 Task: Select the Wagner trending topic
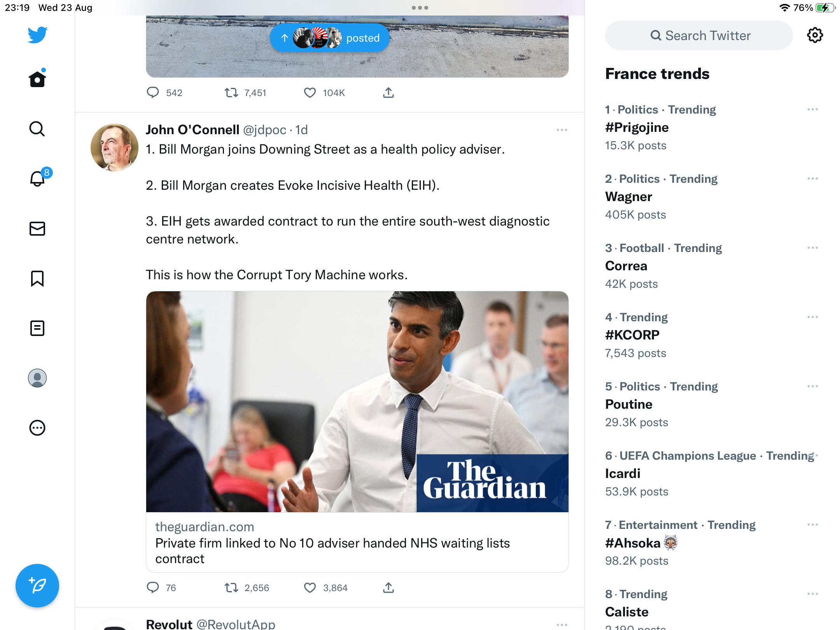click(x=712, y=197)
